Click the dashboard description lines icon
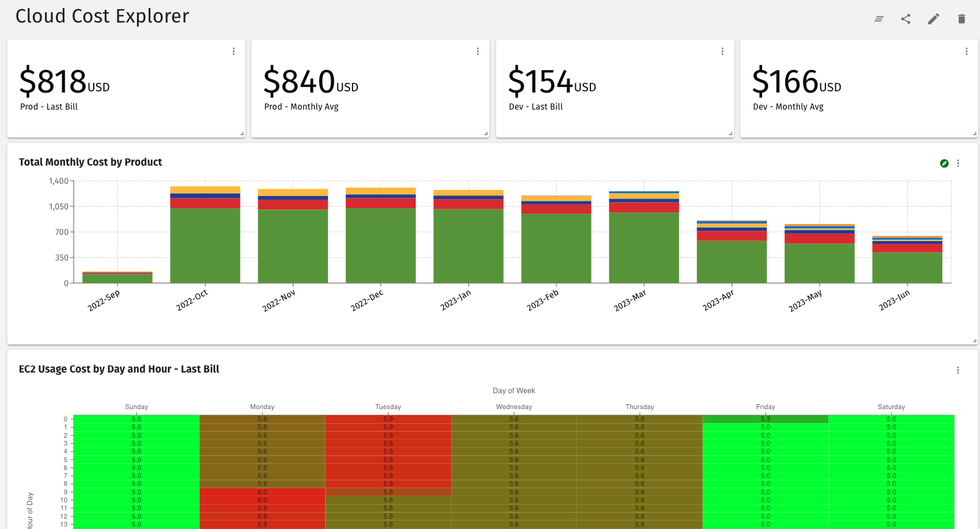 878,19
